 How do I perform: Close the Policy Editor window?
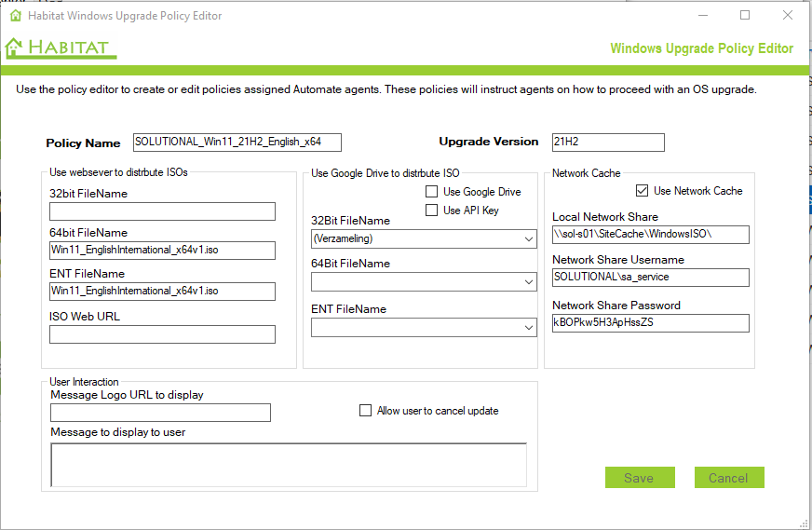[788, 16]
